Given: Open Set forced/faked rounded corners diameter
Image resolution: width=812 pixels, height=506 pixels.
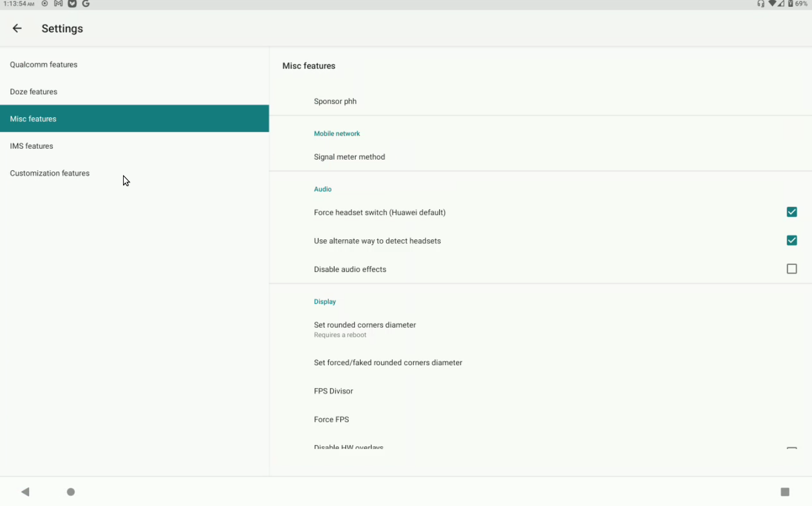Looking at the screenshot, I should pyautogui.click(x=387, y=362).
